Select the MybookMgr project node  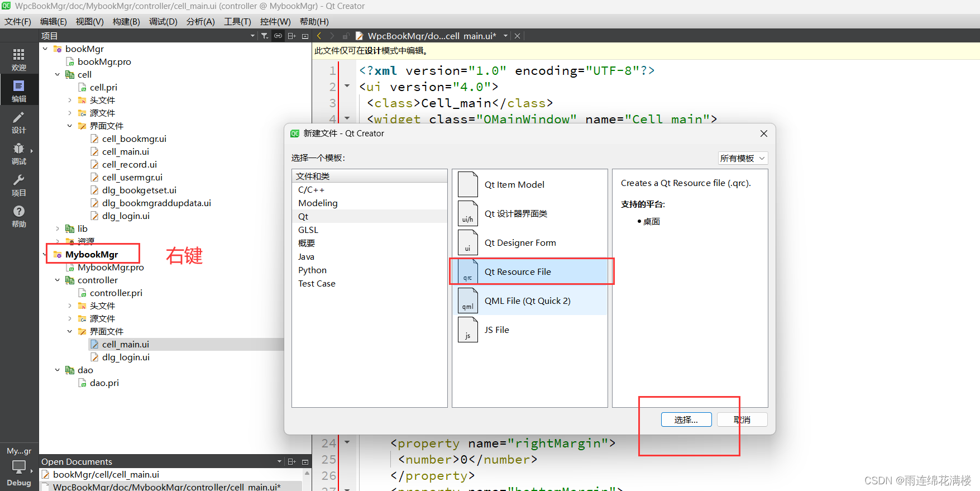[92, 254]
